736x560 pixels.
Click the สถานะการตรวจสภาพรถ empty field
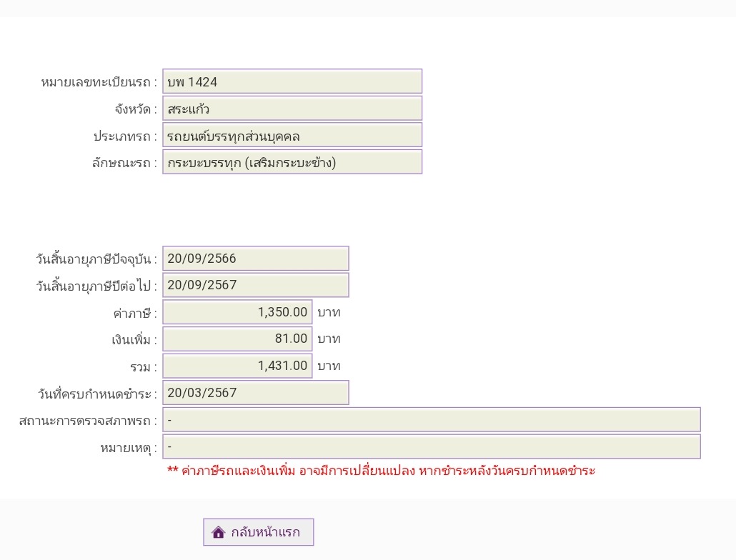click(x=432, y=420)
